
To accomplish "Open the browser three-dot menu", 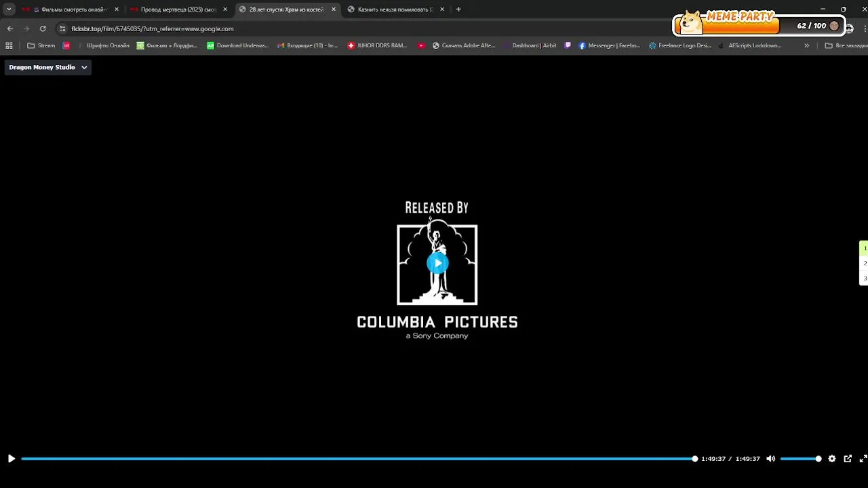I will (x=865, y=28).
